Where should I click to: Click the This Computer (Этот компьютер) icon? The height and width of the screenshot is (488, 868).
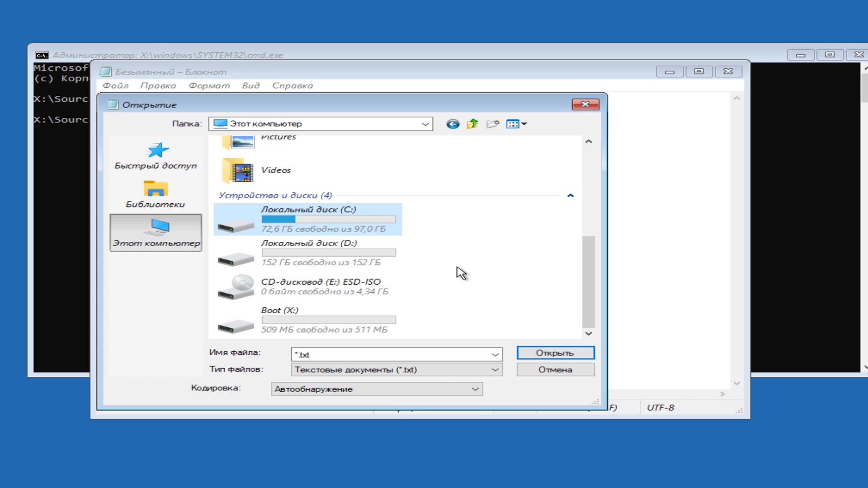tap(156, 232)
